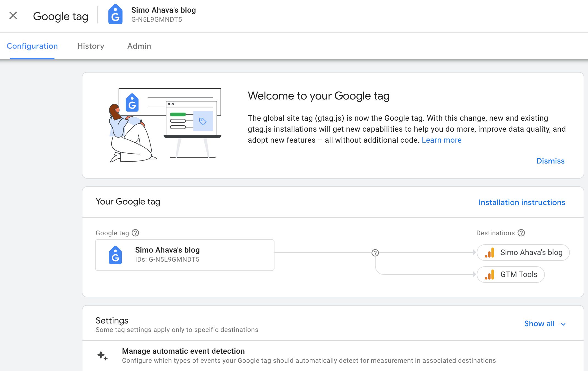This screenshot has width=588, height=371.
Task: Click the Simo Ahava's blog header title
Action: [163, 10]
